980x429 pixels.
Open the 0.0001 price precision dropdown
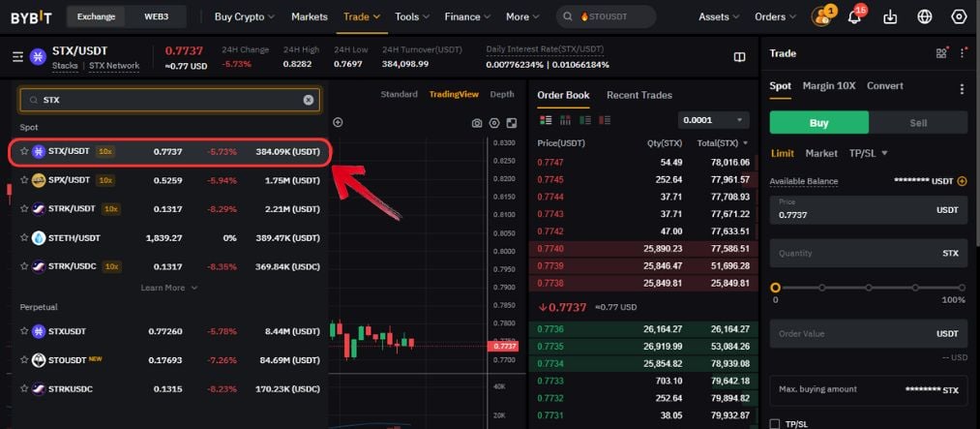point(713,120)
